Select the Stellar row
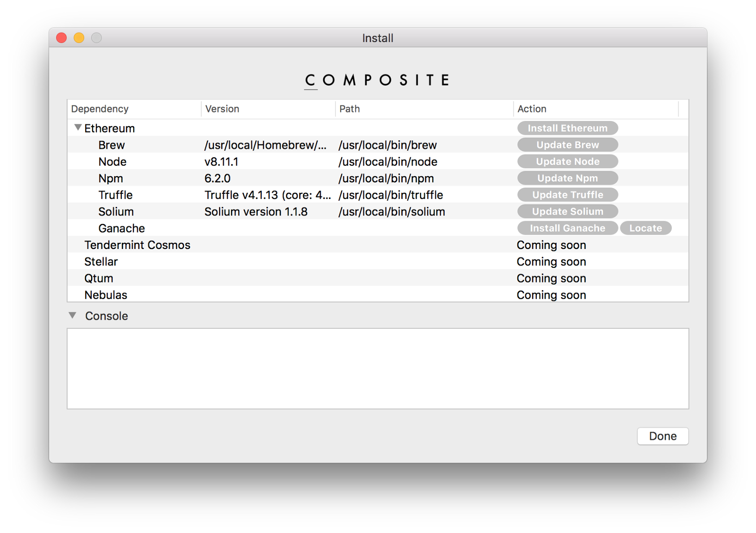The image size is (756, 533). tap(378, 261)
